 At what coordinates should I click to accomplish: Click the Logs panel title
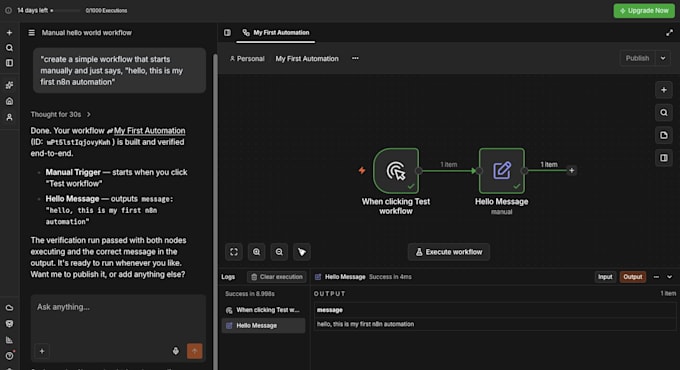click(x=228, y=277)
